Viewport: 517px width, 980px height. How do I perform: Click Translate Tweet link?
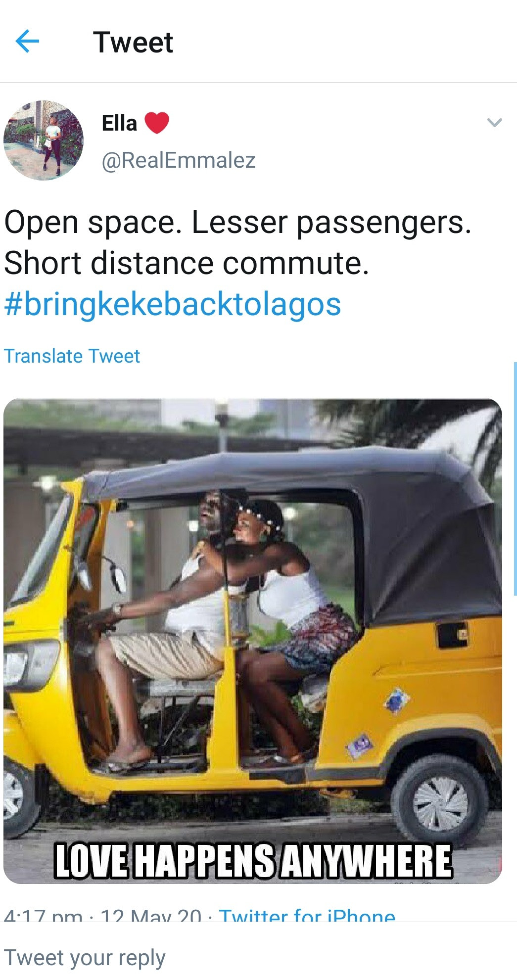pyautogui.click(x=72, y=356)
